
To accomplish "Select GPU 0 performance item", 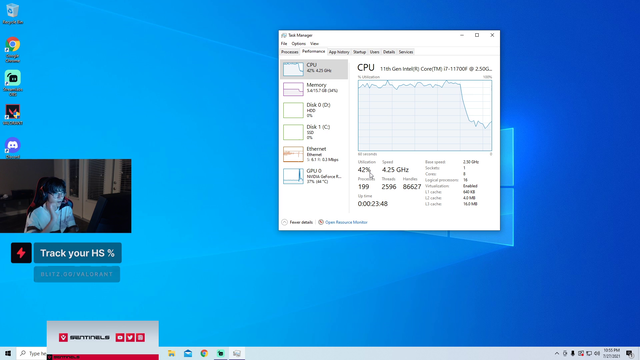I will (x=314, y=176).
